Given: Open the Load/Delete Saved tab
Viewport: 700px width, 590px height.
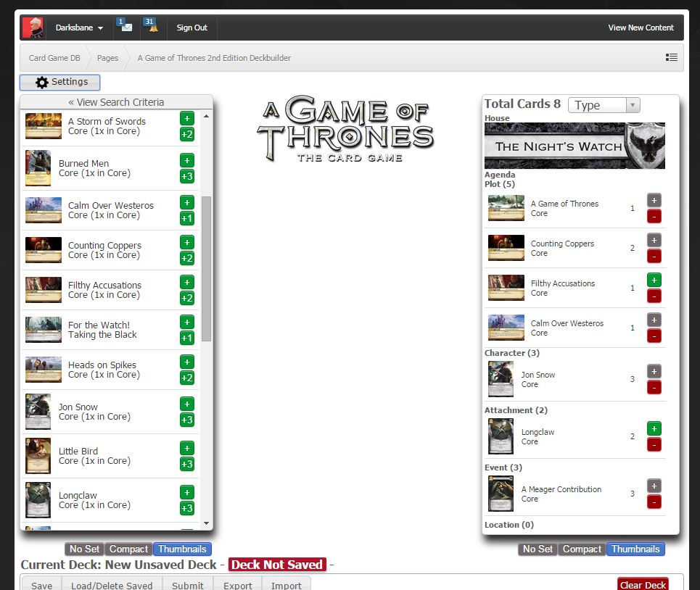Looking at the screenshot, I should (112, 585).
